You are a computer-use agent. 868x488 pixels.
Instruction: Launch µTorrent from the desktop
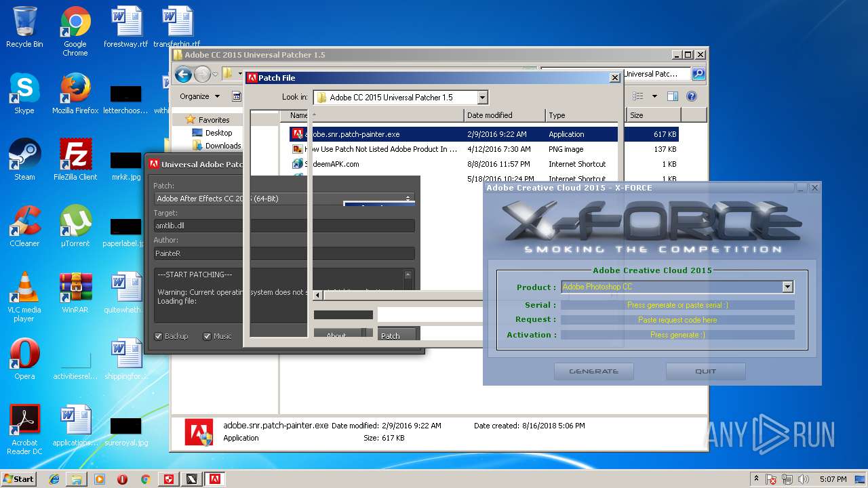click(x=75, y=226)
